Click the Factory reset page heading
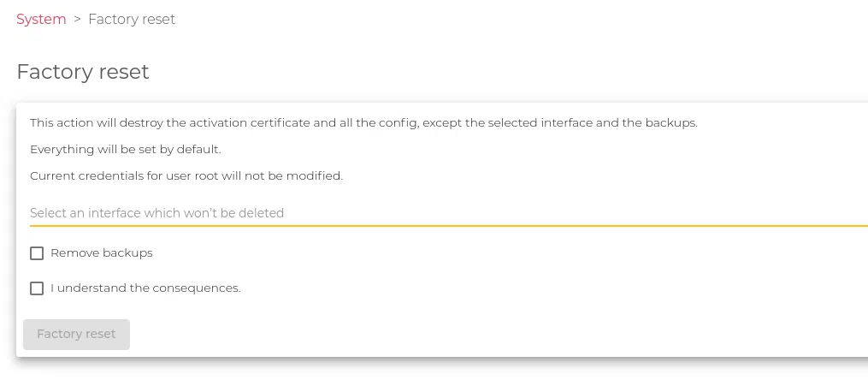Image resolution: width=868 pixels, height=380 pixels. pos(83,72)
